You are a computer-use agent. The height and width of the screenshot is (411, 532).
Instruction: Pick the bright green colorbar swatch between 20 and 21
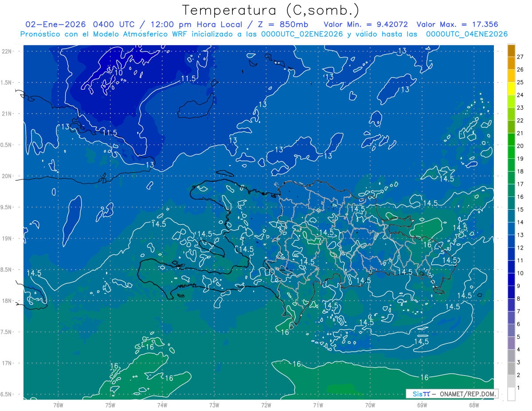click(x=511, y=140)
